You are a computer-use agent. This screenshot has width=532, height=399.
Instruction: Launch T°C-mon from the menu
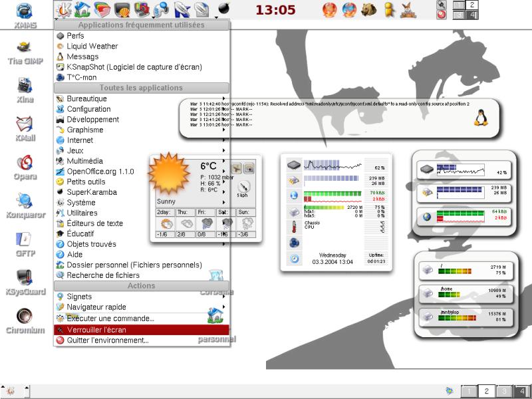coord(142,77)
